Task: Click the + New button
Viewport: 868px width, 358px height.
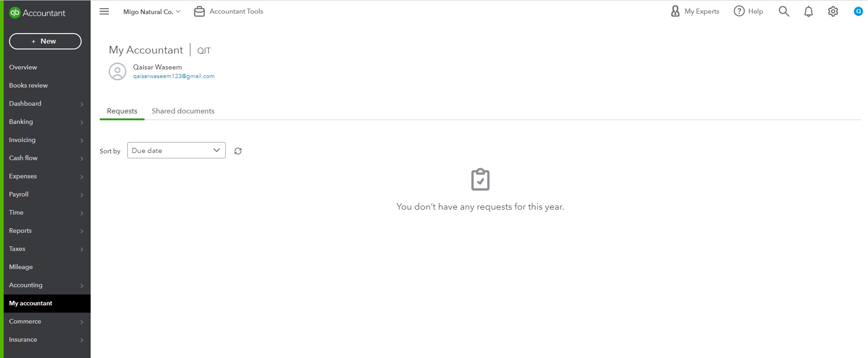Action: pyautogui.click(x=45, y=41)
